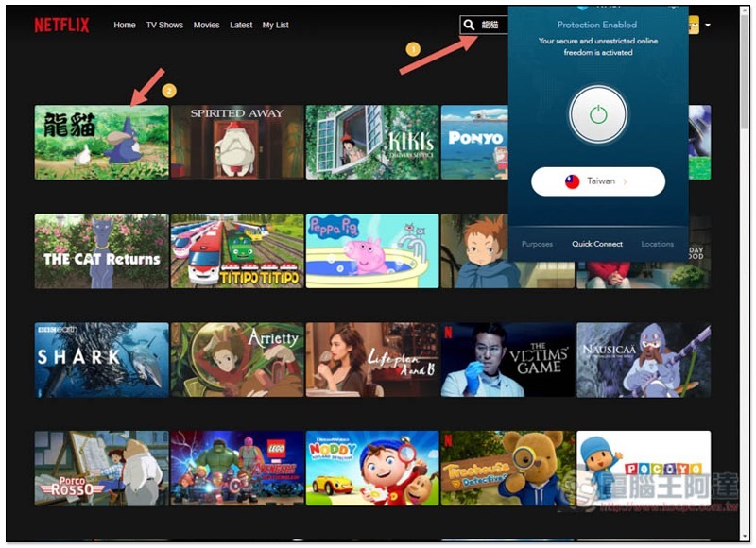756x548 pixels.
Task: Select the Quick Connect tab
Action: coord(597,244)
